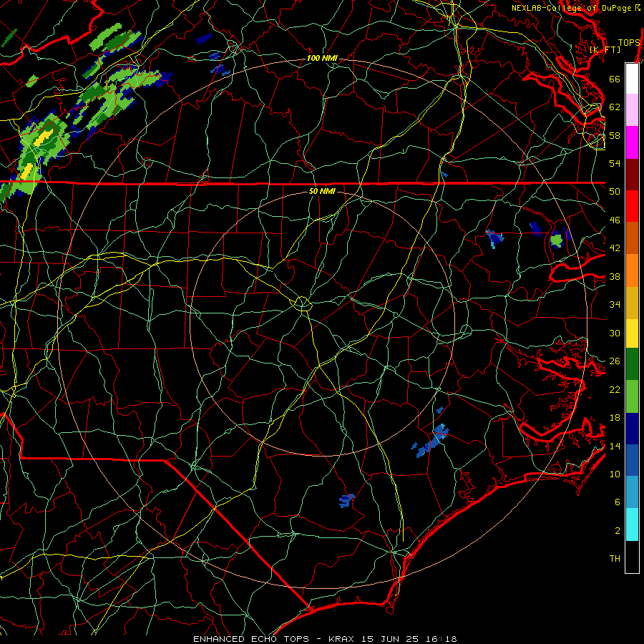
Task: Pick the navy blue legend swatch
Action: tap(632, 429)
